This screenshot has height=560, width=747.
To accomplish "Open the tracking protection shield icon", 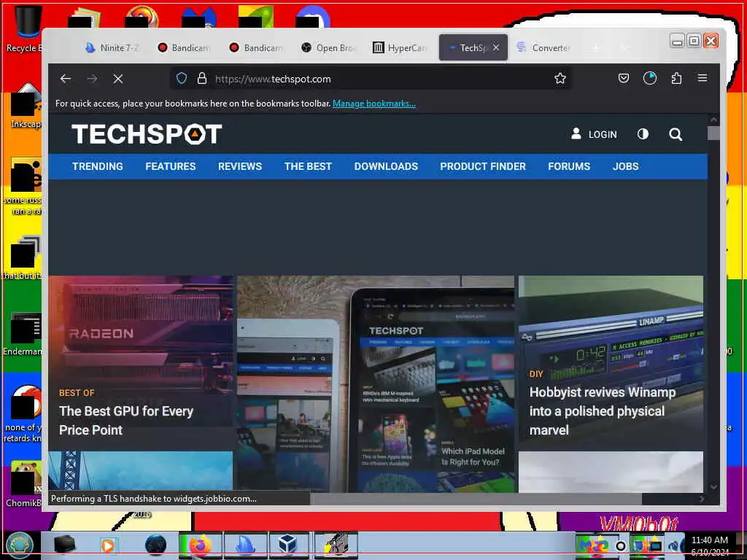I will pyautogui.click(x=182, y=79).
